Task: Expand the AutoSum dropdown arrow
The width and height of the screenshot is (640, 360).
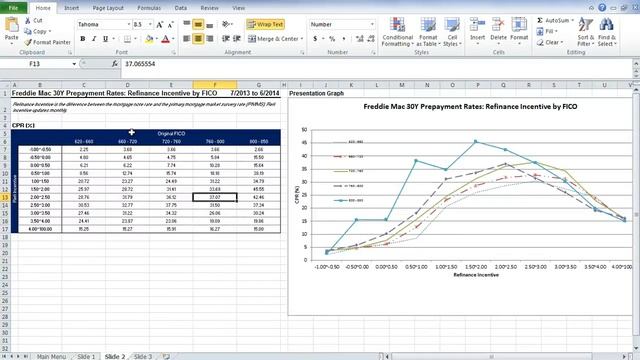Action: tap(572, 20)
